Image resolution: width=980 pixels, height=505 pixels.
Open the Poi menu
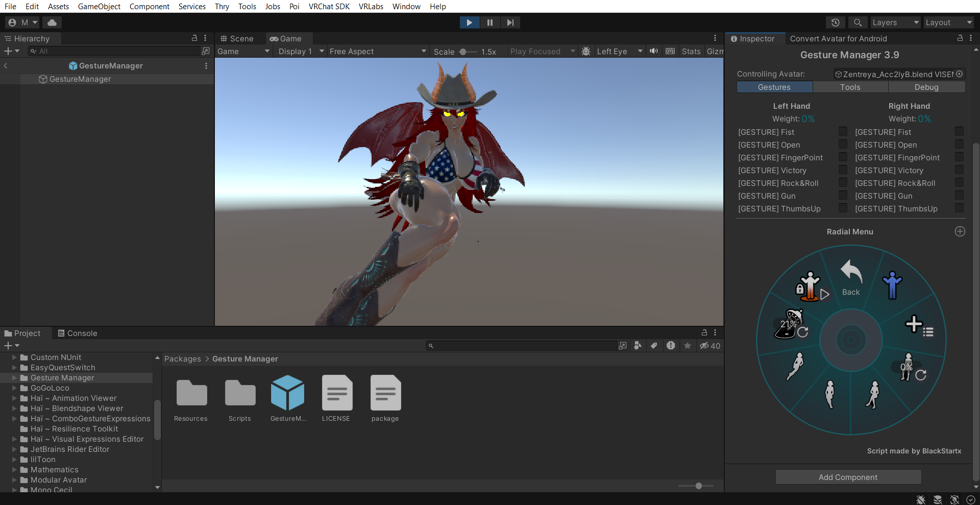294,6
